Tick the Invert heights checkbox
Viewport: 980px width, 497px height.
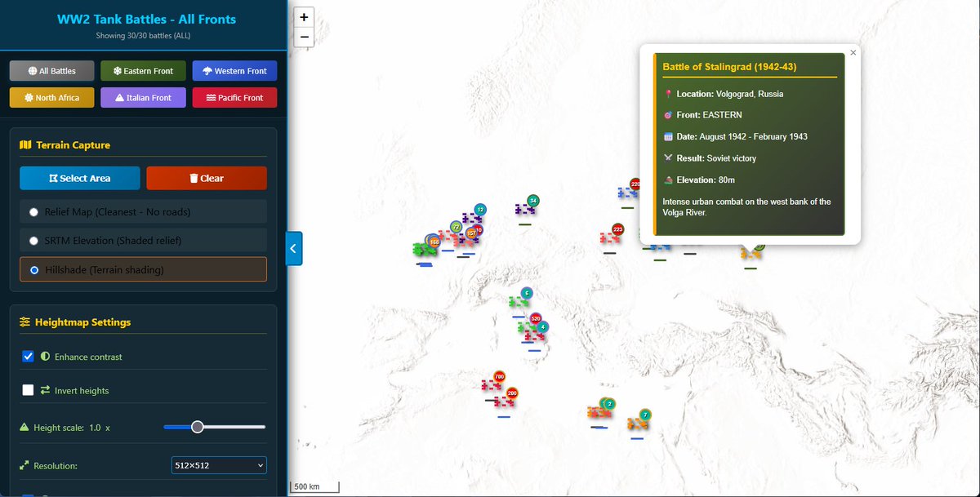(x=29, y=390)
